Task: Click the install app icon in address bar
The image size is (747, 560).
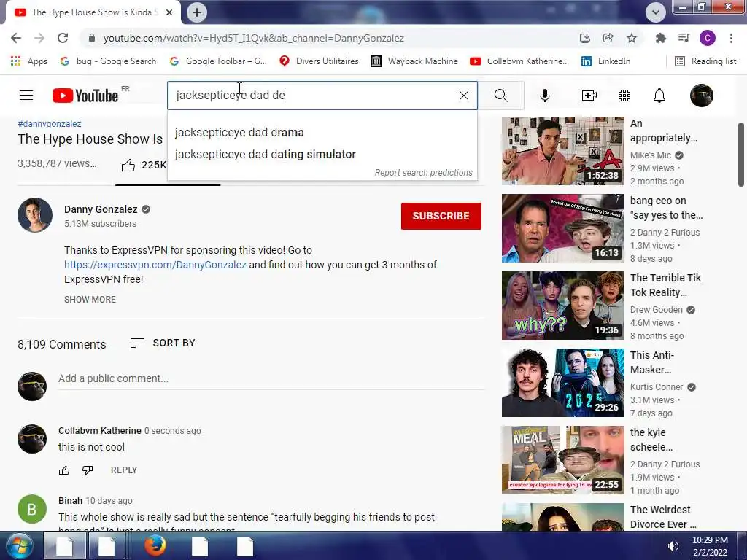Action: [x=585, y=38]
